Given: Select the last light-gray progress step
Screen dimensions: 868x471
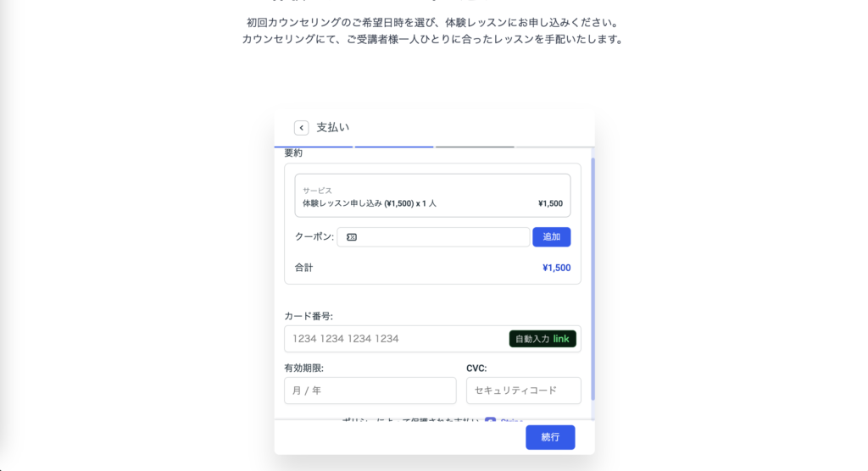Looking at the screenshot, I should click(554, 147).
